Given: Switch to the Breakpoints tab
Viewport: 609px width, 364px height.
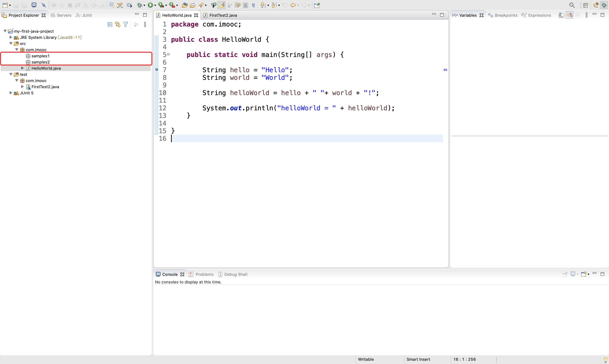Looking at the screenshot, I should click(x=503, y=15).
